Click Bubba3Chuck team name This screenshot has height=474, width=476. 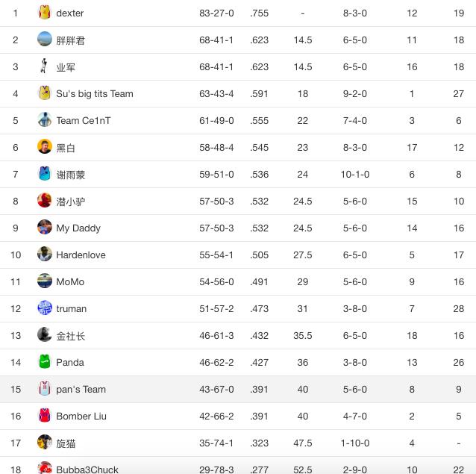point(87,469)
